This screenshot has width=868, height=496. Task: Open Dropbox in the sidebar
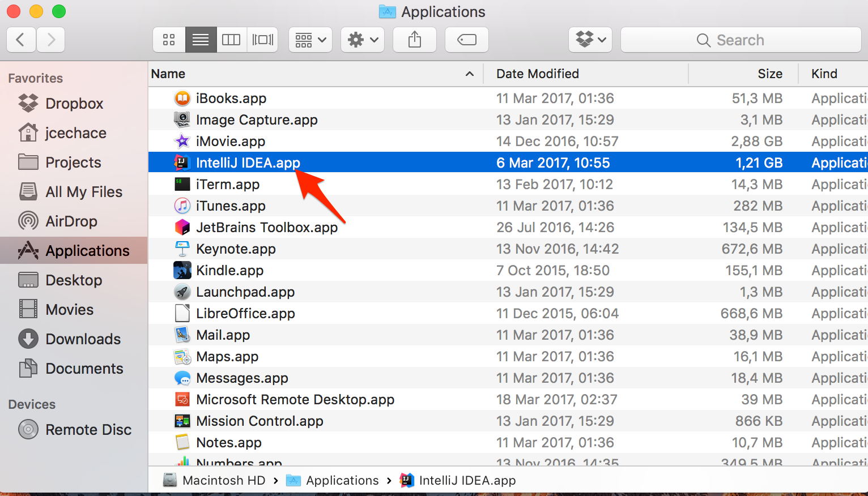(x=74, y=104)
